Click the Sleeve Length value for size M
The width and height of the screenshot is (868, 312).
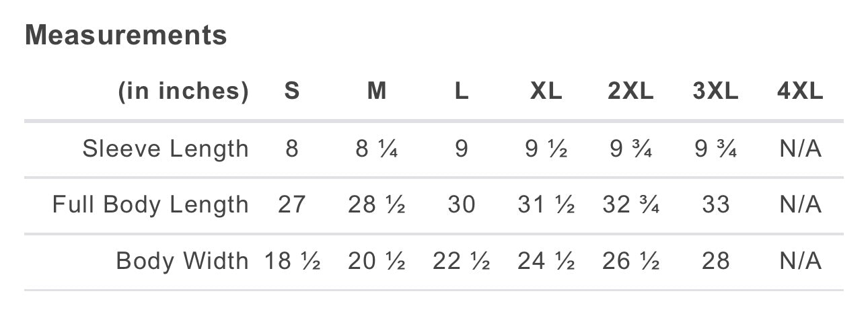377,149
